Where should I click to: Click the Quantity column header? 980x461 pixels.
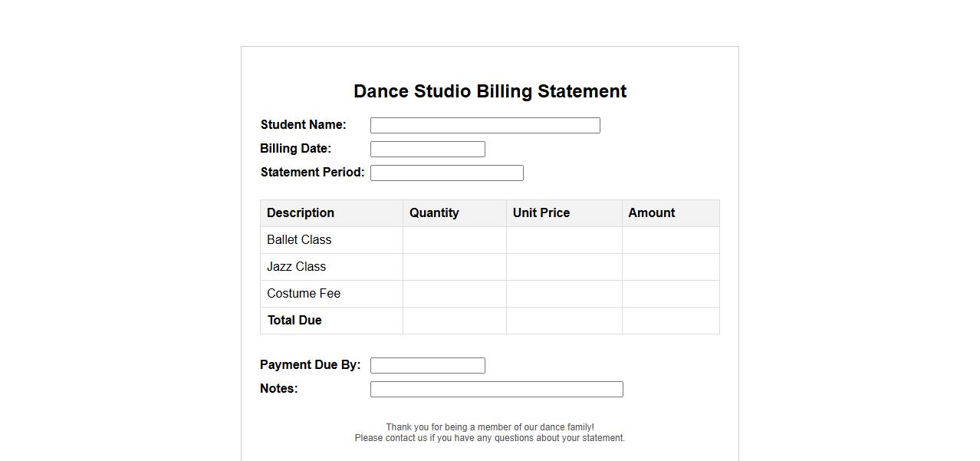pyautogui.click(x=434, y=213)
